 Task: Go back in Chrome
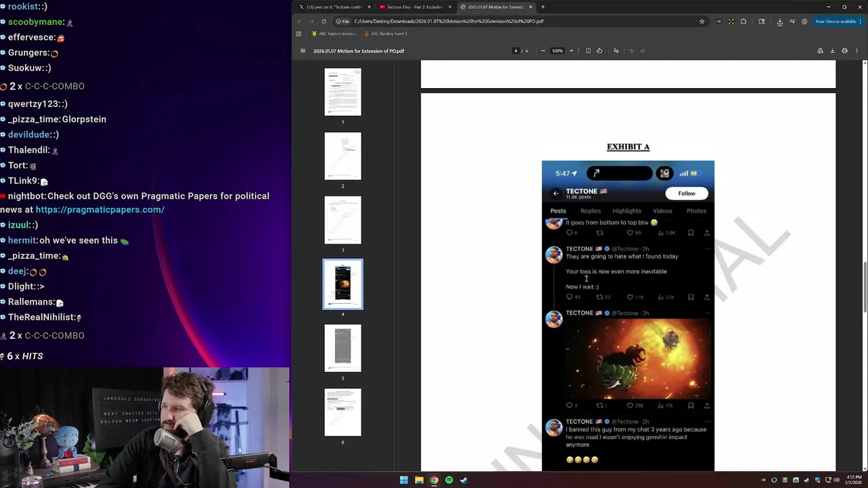point(299,21)
